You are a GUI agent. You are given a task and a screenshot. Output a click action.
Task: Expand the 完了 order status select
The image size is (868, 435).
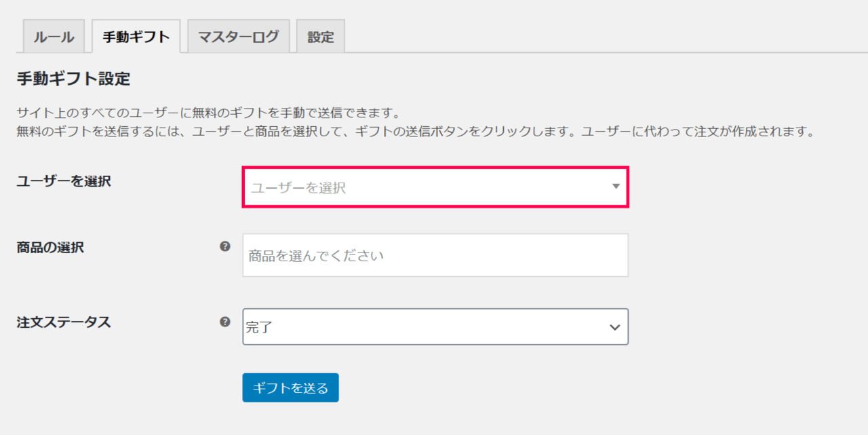click(x=435, y=326)
